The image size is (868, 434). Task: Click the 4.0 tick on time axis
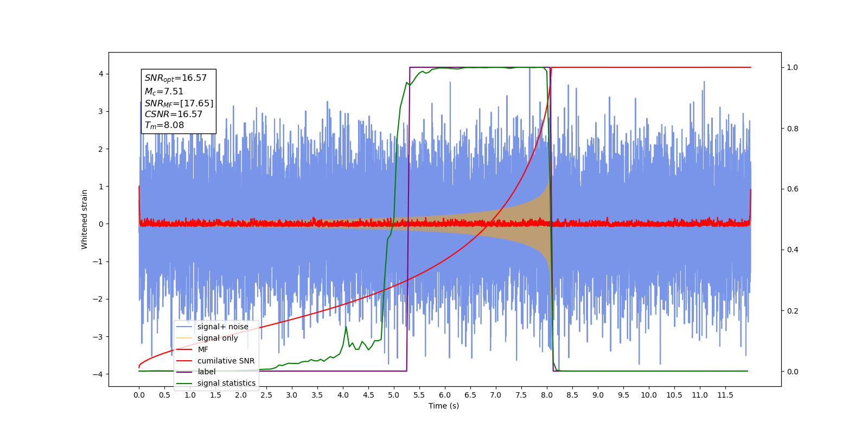[x=343, y=395]
